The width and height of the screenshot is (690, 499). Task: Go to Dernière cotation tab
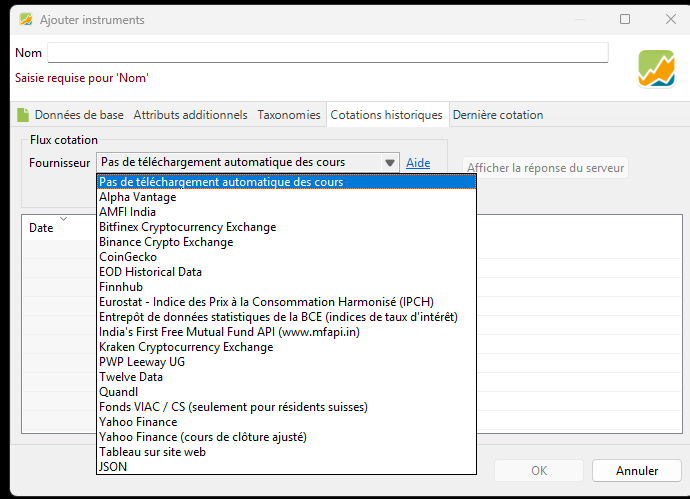498,115
